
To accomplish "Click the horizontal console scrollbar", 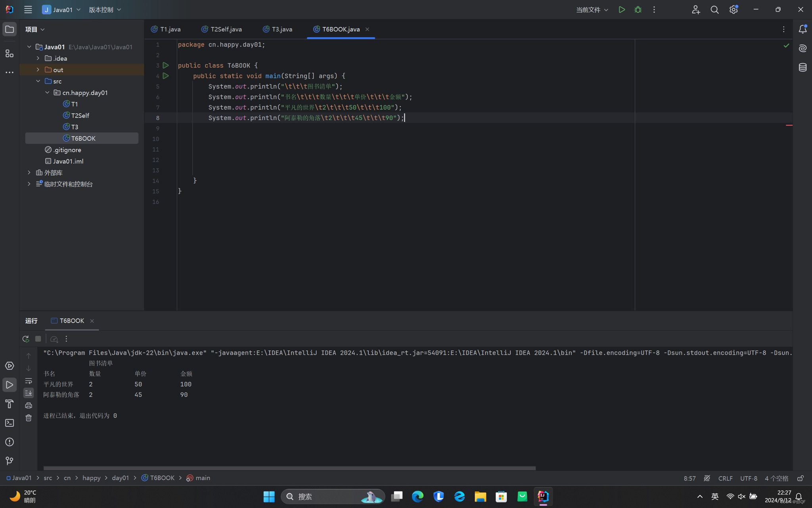I will pos(289,468).
